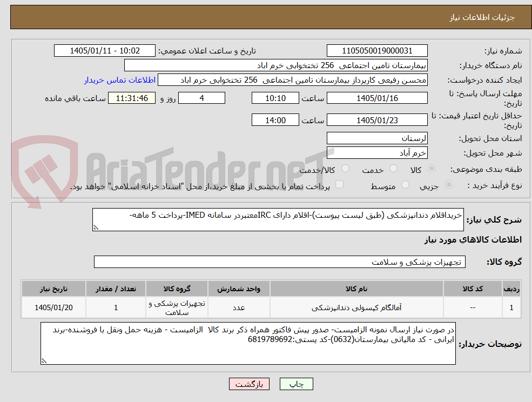The image size is (532, 402).
Task: Click the validity time field 14:00
Action: pyautogui.click(x=275, y=120)
